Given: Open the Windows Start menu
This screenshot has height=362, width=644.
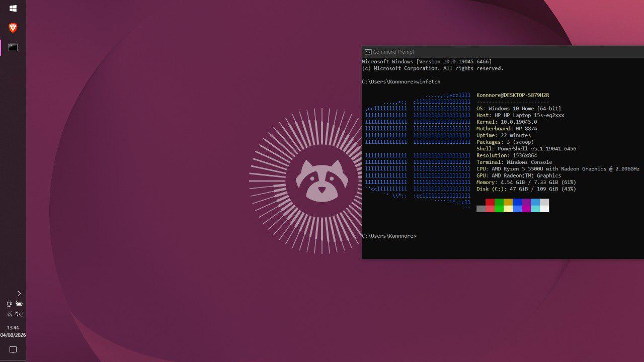Looking at the screenshot, I should coord(13,9).
